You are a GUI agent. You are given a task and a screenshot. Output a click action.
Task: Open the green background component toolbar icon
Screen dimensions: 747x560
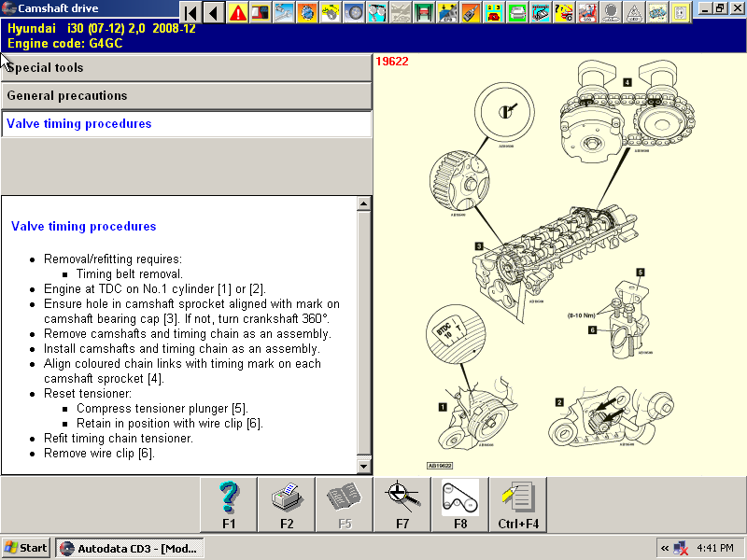[517, 12]
